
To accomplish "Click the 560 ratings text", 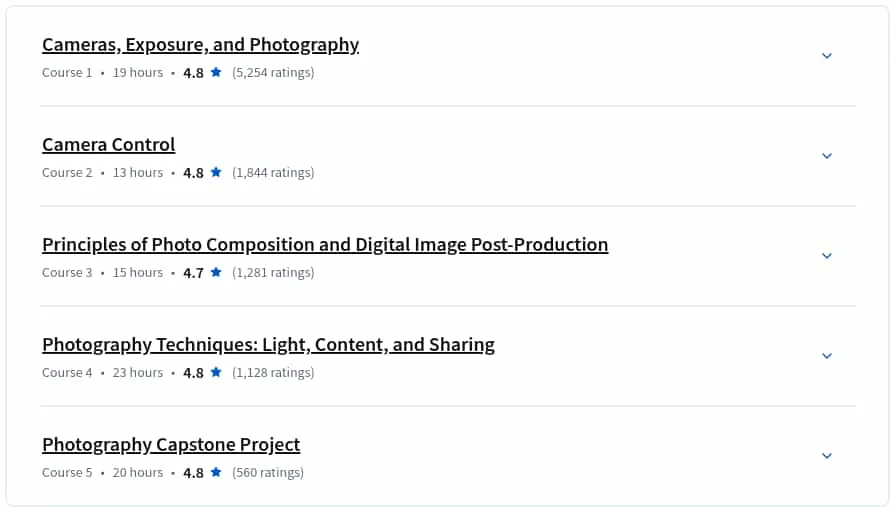I will tap(268, 472).
